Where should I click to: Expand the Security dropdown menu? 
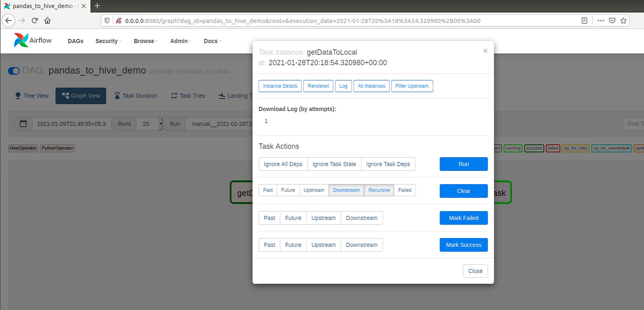(108, 41)
